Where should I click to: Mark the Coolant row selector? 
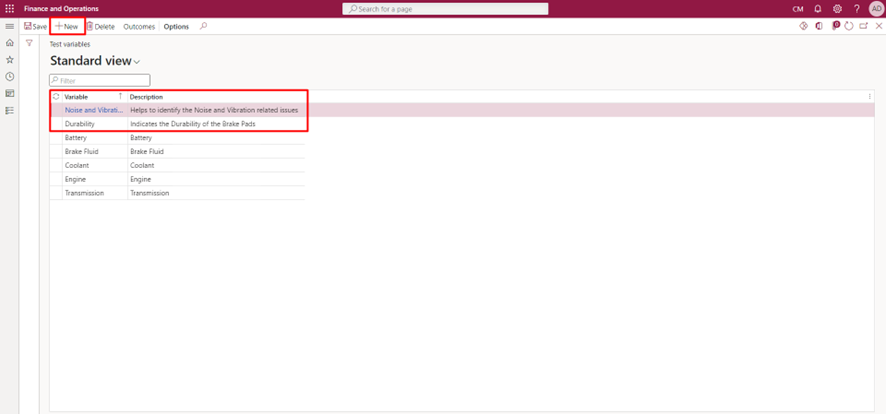point(56,165)
